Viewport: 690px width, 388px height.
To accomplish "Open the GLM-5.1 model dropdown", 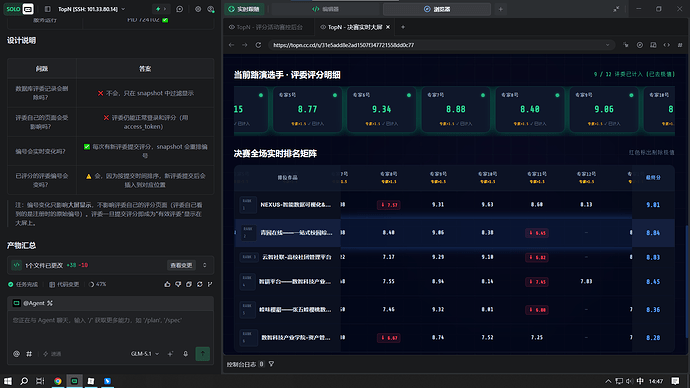I will coord(145,354).
